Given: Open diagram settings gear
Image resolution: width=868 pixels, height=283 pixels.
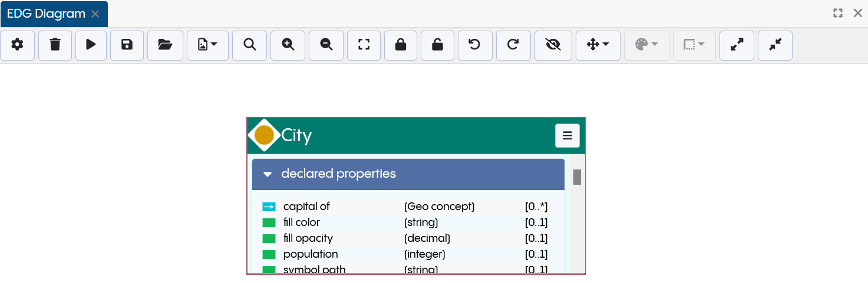Looking at the screenshot, I should click(18, 45).
